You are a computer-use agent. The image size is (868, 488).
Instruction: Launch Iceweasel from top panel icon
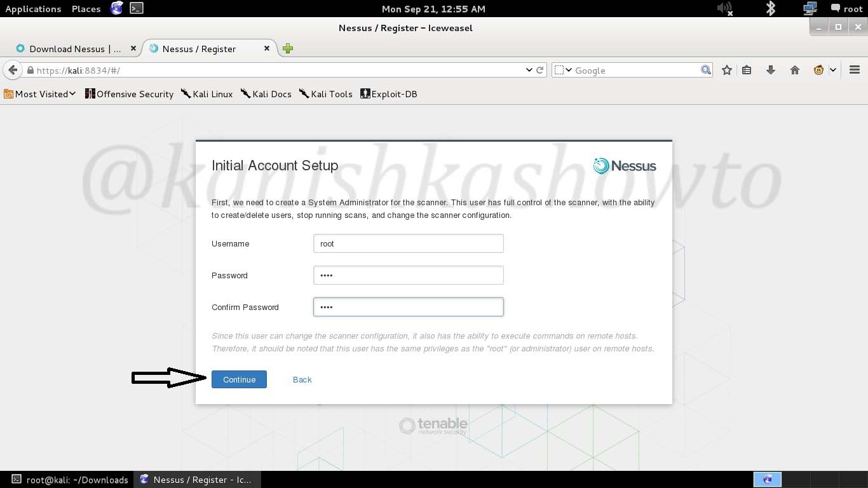pyautogui.click(x=116, y=8)
